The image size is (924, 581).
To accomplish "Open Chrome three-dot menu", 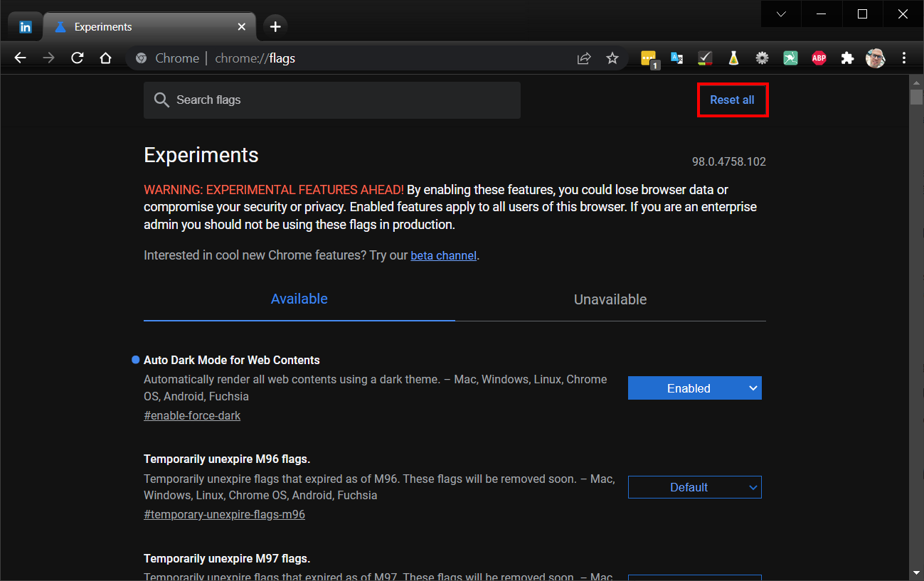I will (904, 58).
